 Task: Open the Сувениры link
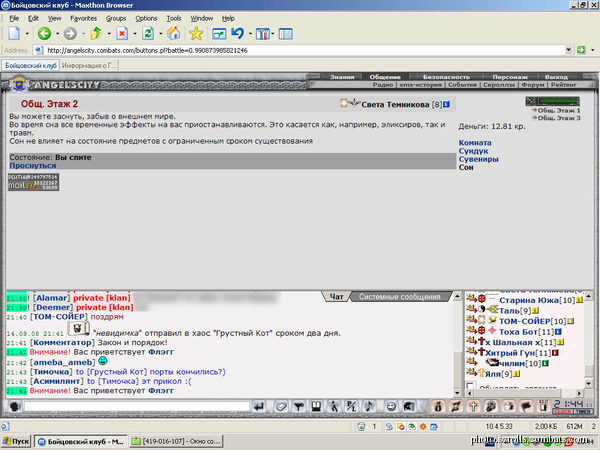click(478, 159)
